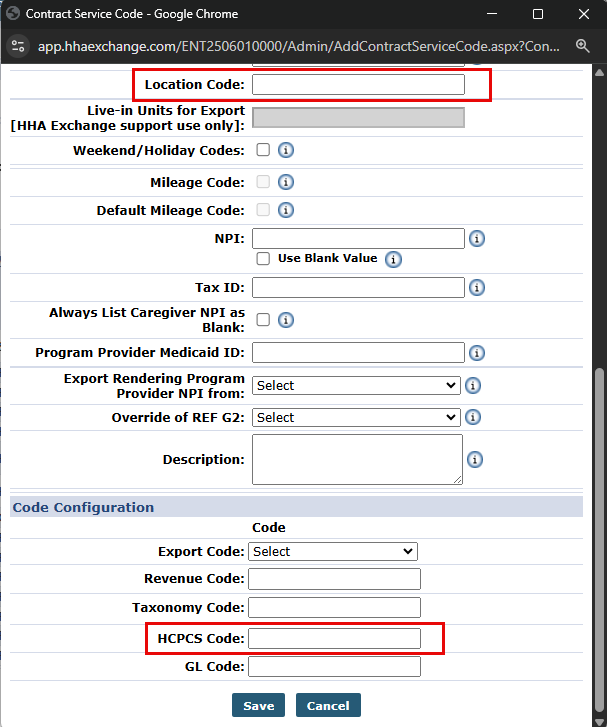Save the contract service code
The width and height of the screenshot is (607, 727).
[258, 705]
